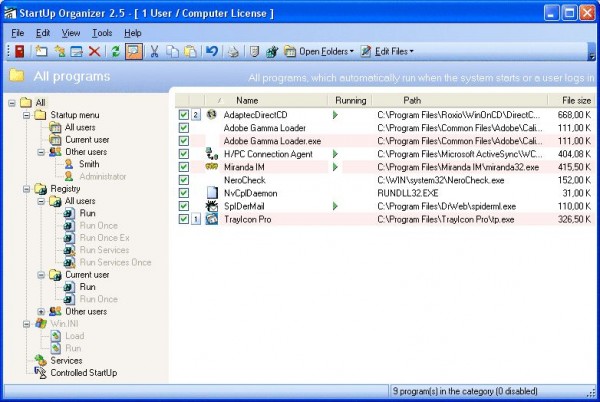Click the TrayIcon Pro program icon
Viewport: 600px width, 402px height.
click(212, 219)
